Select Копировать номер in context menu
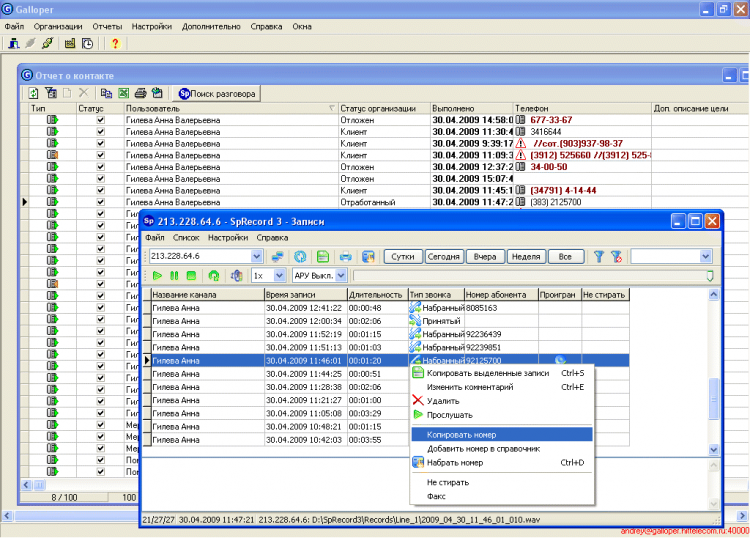 tap(462, 435)
